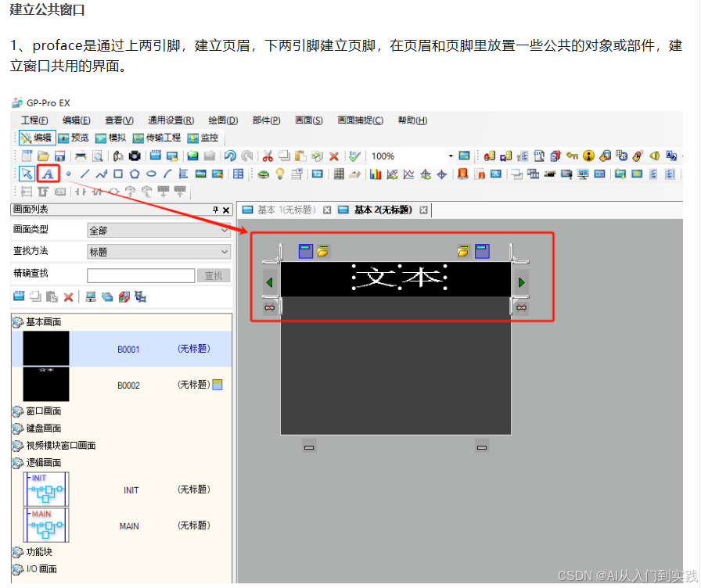The image size is (701, 588).
Task: Click the Save project toolbar icon
Action: click(59, 156)
